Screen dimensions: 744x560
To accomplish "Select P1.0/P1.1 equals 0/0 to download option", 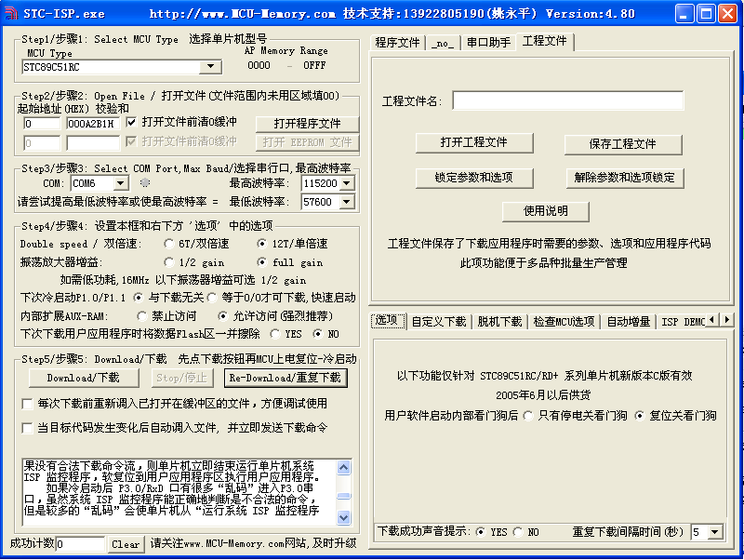I will tap(212, 298).
